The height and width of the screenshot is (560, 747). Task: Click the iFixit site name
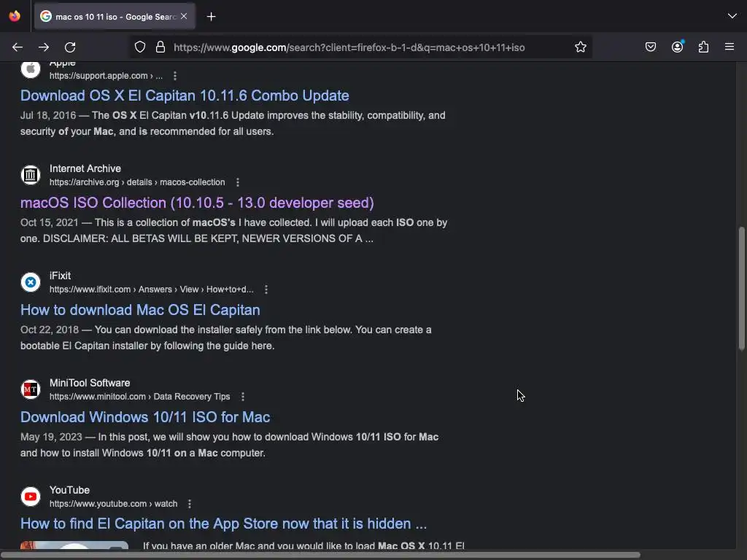click(x=60, y=276)
